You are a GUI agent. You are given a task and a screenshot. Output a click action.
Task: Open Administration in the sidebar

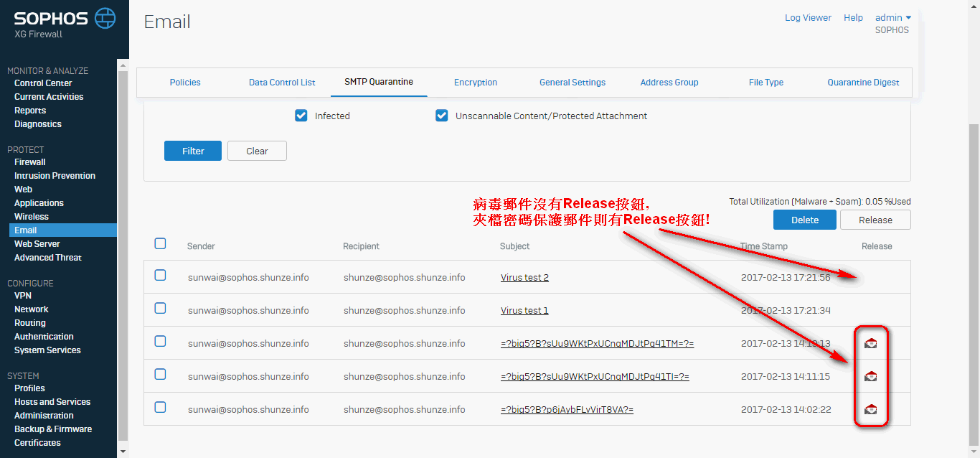(x=44, y=416)
